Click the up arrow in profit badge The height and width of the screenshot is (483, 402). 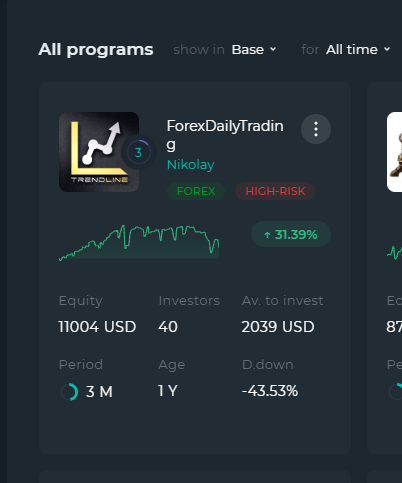tap(267, 235)
